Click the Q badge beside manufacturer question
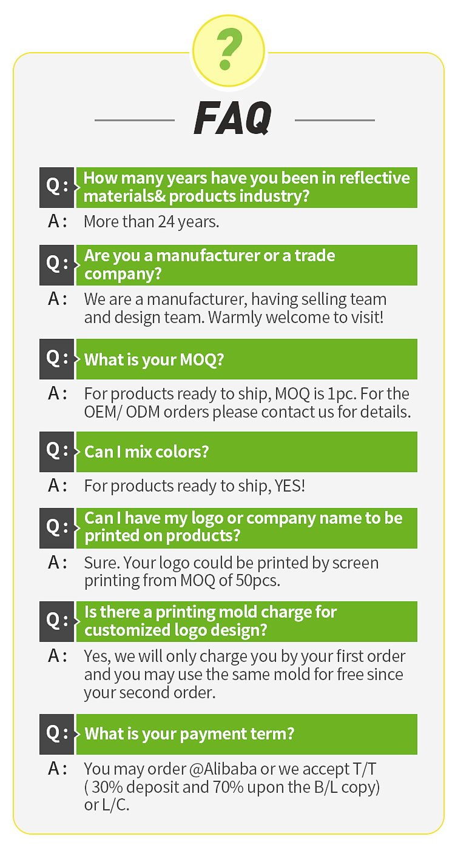Viewport: 455px width, 868px height. [x=56, y=265]
